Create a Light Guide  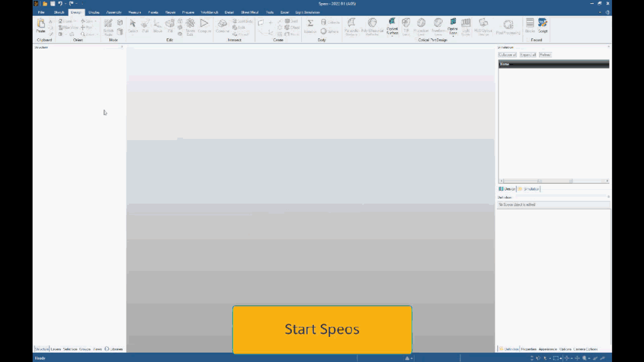click(x=466, y=27)
